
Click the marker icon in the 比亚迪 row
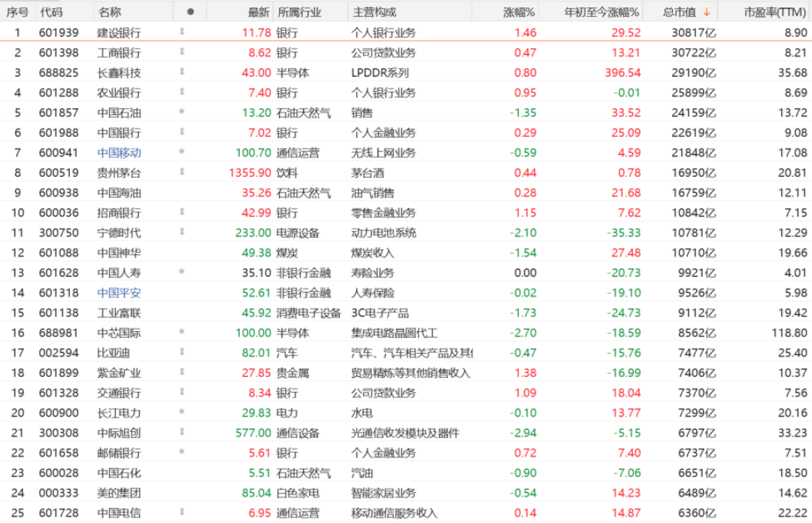(182, 352)
